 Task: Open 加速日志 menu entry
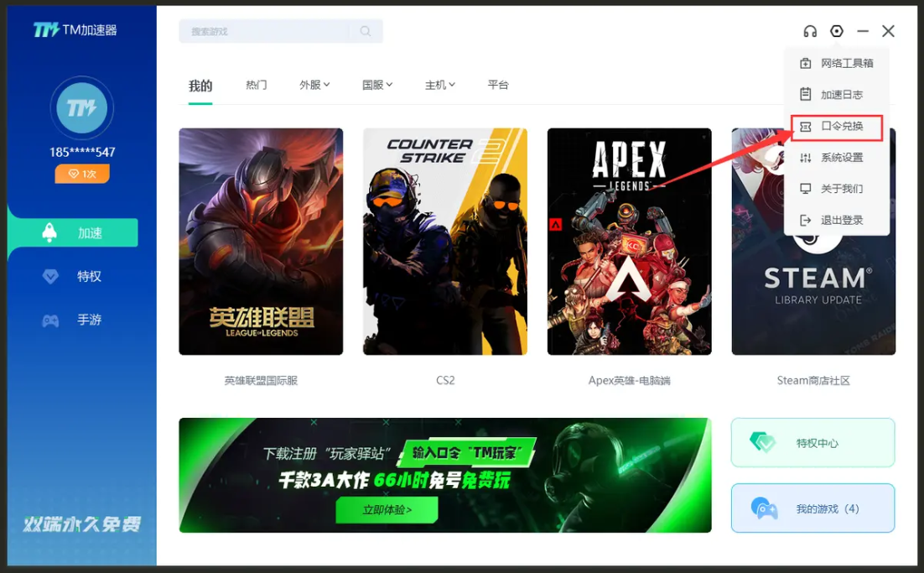tap(837, 94)
